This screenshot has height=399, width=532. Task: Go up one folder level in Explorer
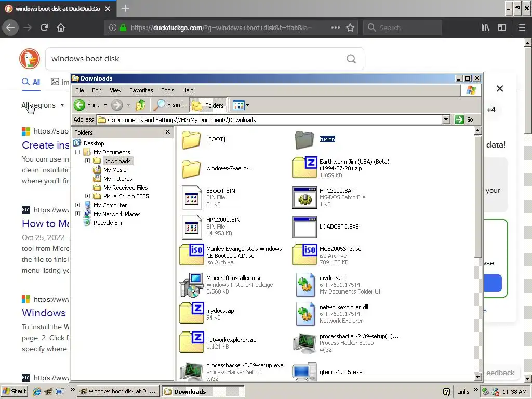point(140,105)
